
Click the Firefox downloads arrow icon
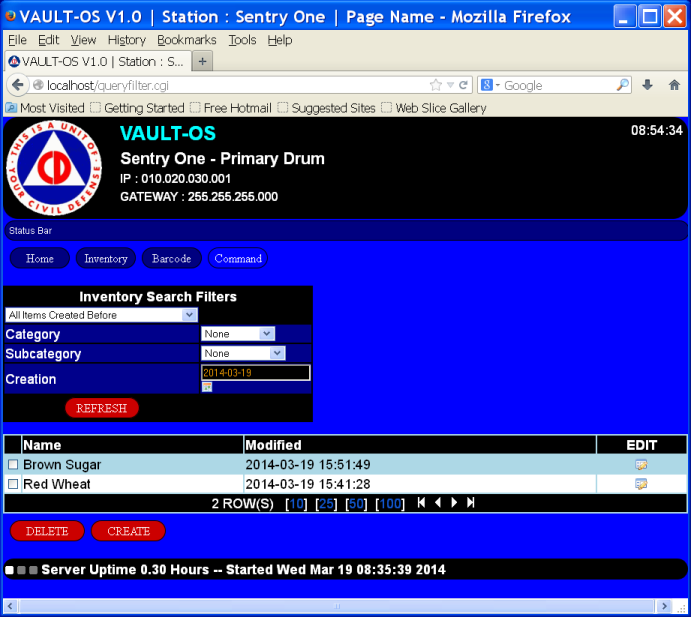pyautogui.click(x=647, y=85)
